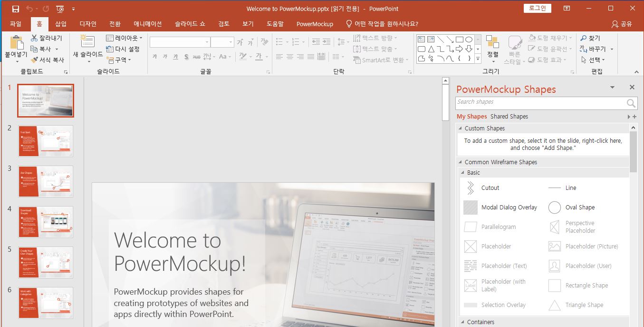The image size is (644, 327).
Task: Click search magnifier in PowerMockup pane
Action: pos(631,103)
